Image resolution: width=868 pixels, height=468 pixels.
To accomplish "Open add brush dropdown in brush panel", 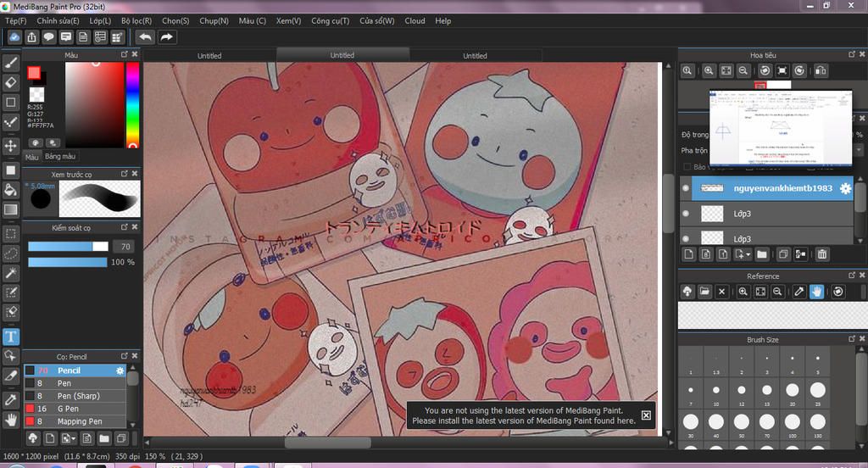I will tap(72, 438).
